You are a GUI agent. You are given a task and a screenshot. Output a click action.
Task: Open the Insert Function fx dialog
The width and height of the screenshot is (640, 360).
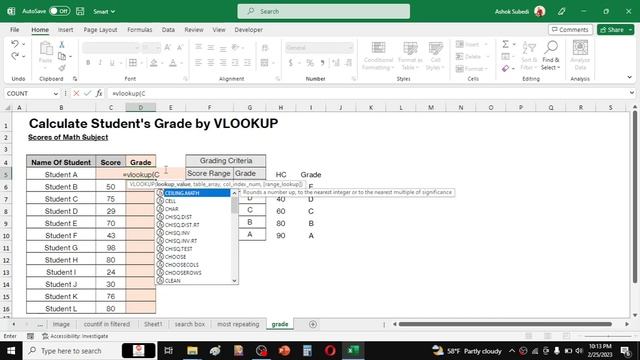click(99, 93)
